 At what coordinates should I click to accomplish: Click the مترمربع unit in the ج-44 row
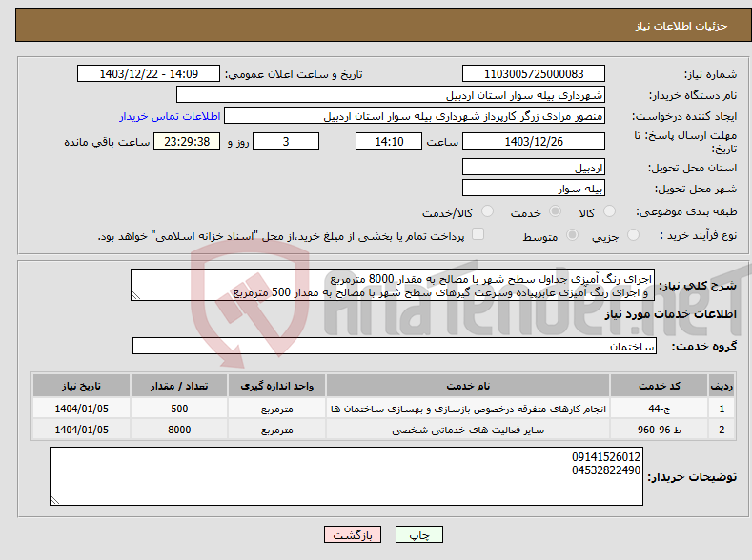tap(276, 409)
